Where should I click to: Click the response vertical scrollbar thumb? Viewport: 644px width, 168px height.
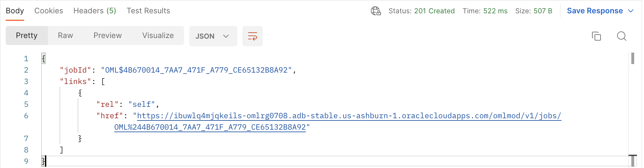click(x=633, y=59)
